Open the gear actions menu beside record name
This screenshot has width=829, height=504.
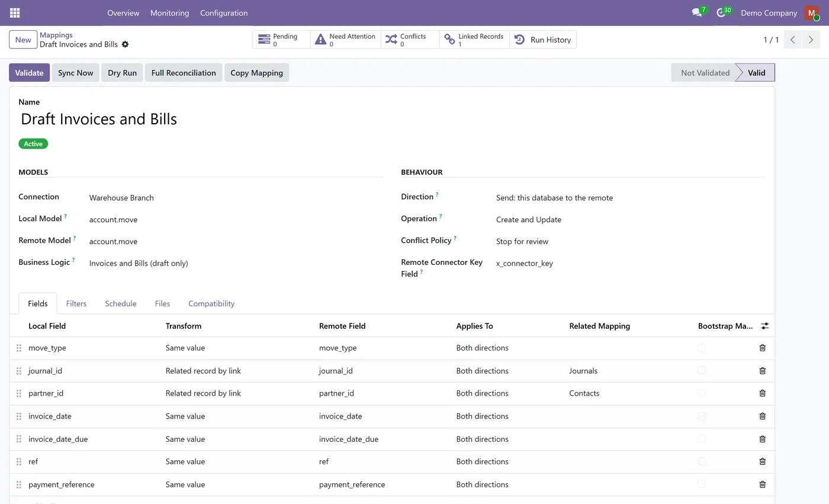125,44
